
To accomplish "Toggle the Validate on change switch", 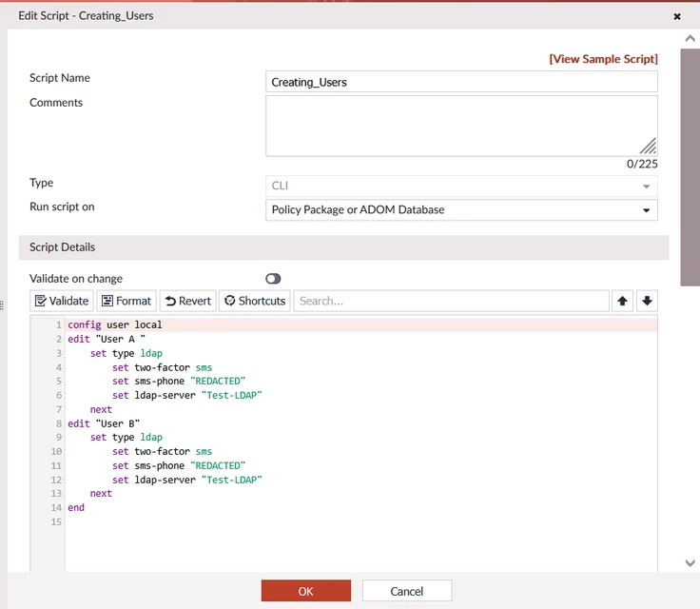I will (273, 279).
